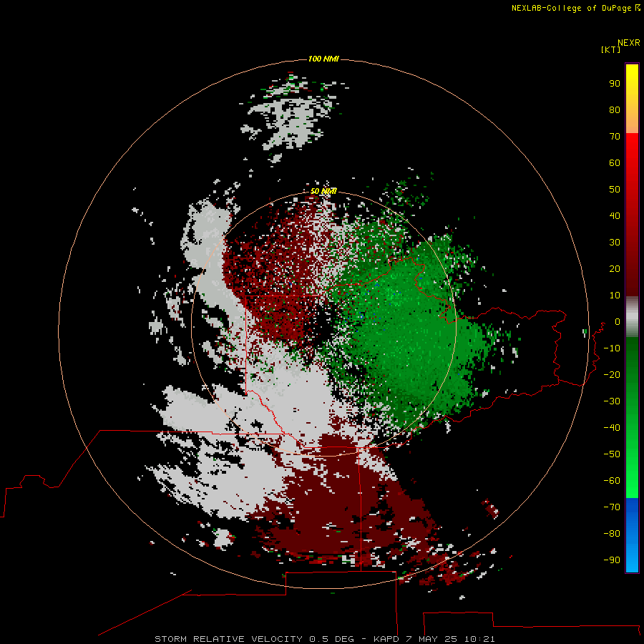
Task: Click the yellow segment of the color bar
Action: coord(632,99)
